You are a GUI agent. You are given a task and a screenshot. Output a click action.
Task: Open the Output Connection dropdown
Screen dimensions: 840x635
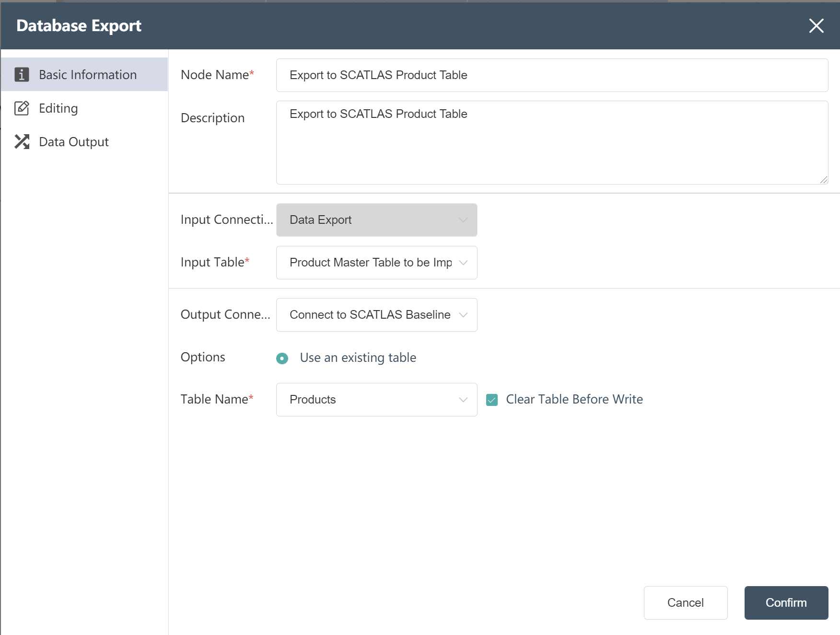click(x=377, y=315)
